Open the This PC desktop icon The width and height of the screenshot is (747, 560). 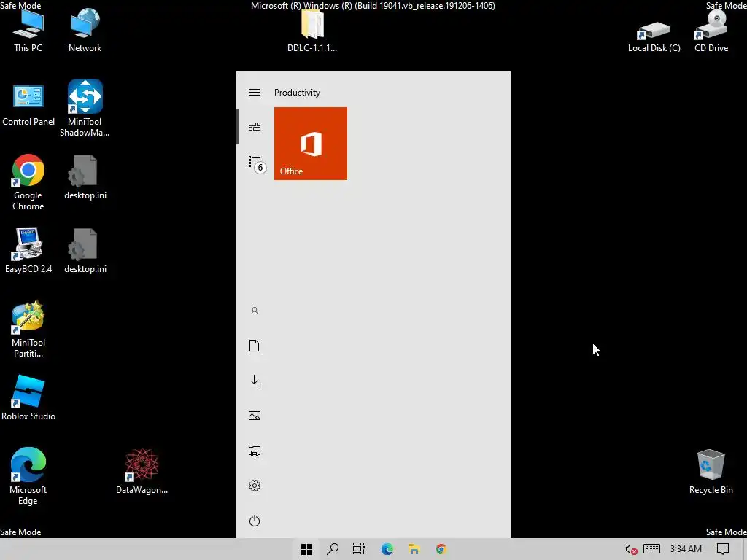point(28,31)
